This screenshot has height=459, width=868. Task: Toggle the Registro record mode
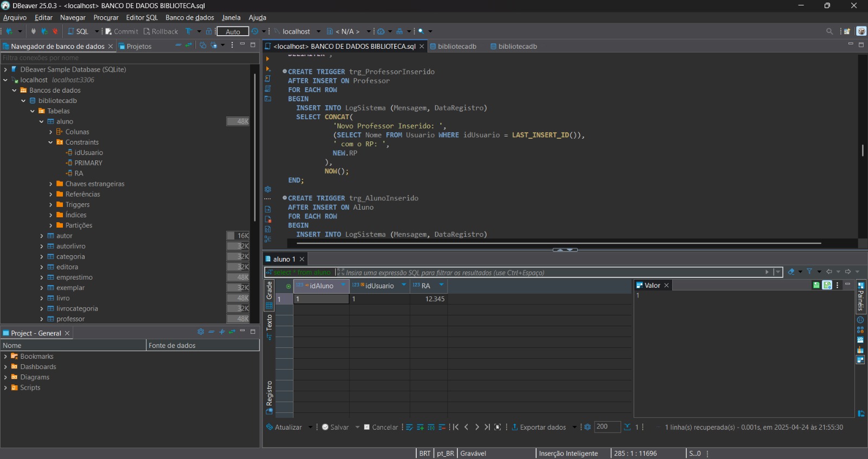(x=269, y=398)
